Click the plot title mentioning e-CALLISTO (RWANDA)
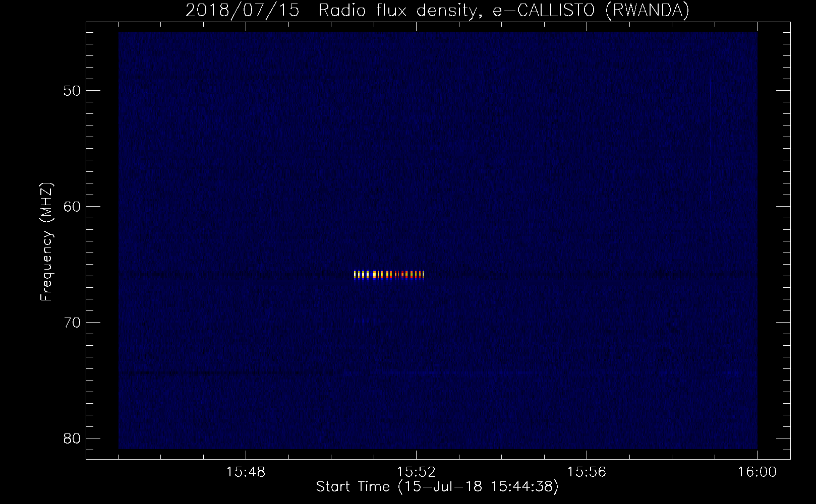The height and width of the screenshot is (504, 816). point(437,10)
